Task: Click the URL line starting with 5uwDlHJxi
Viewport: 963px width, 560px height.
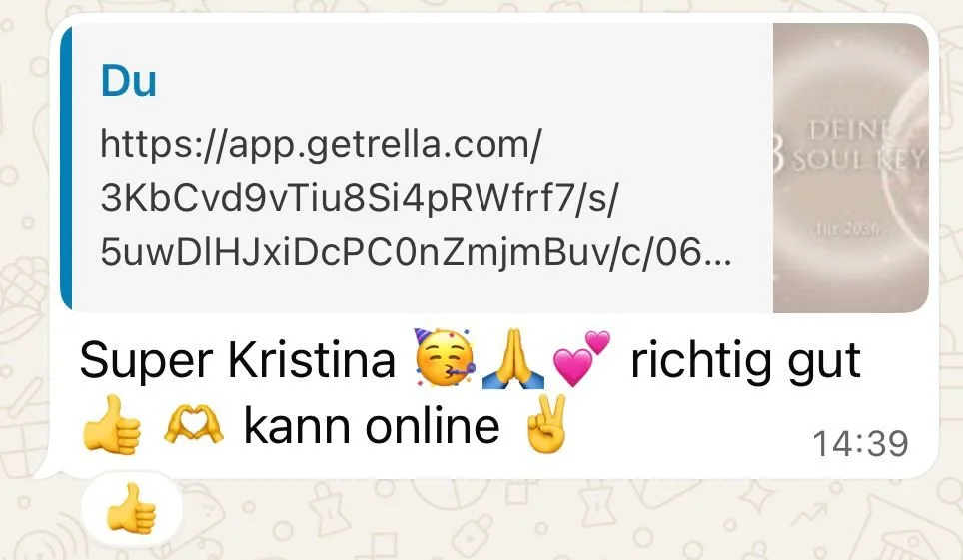Action: tap(416, 252)
